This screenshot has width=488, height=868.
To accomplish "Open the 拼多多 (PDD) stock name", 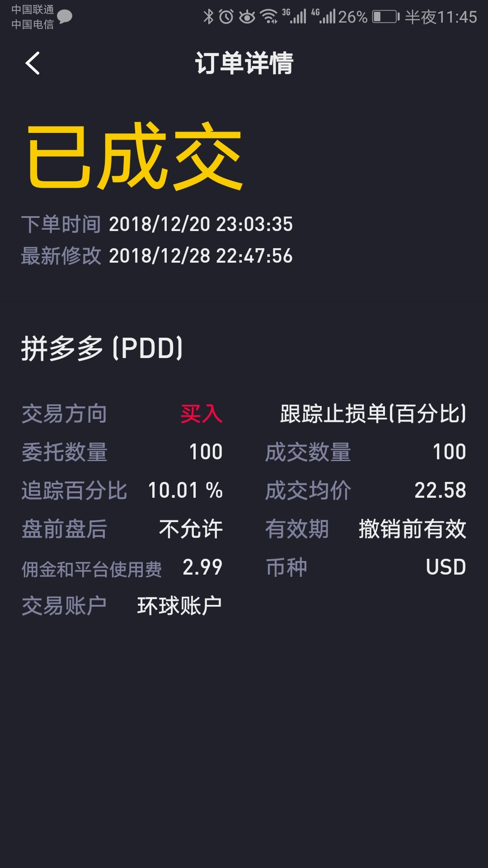I will 103,348.
